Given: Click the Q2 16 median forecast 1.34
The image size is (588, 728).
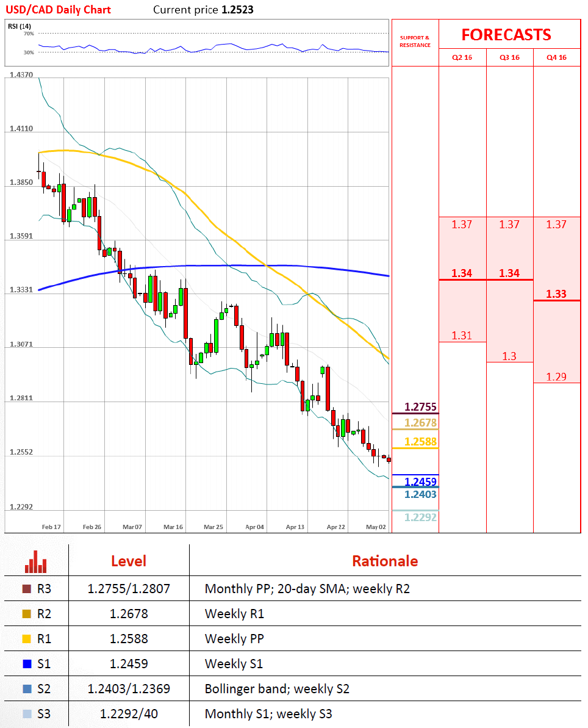Looking at the screenshot, I should coord(462,273).
